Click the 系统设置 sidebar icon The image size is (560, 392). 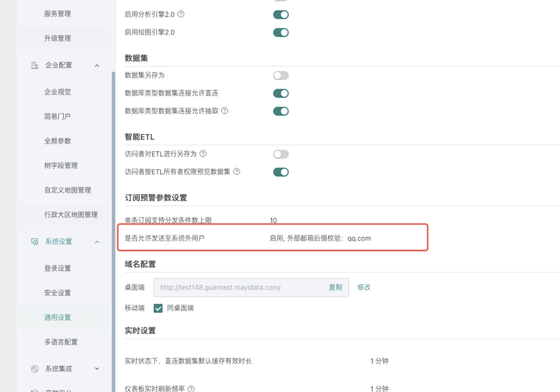(34, 242)
